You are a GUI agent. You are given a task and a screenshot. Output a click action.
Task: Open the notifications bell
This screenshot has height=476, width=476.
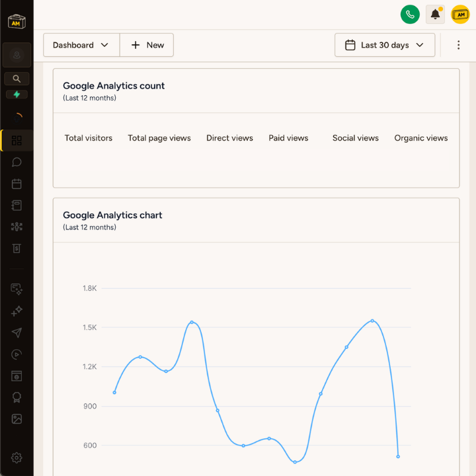coord(435,15)
